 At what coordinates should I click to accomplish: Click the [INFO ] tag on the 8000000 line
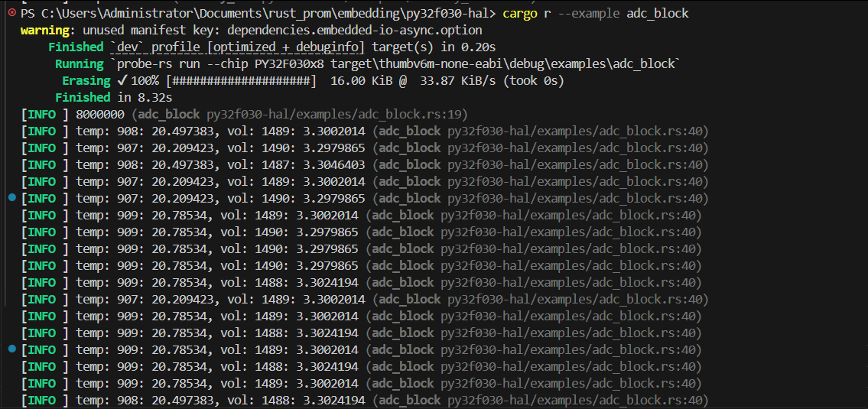[x=45, y=115]
